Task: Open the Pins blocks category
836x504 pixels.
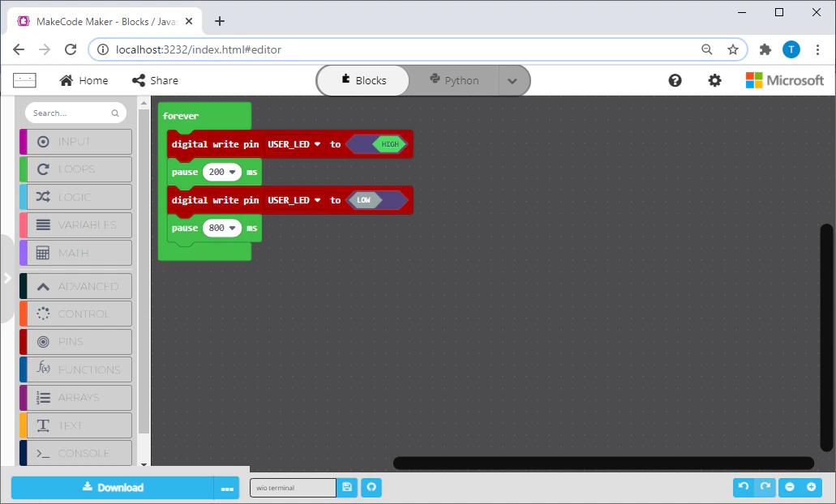Action: (75, 341)
